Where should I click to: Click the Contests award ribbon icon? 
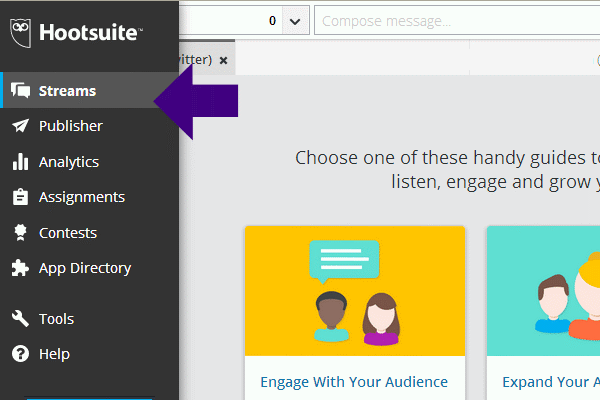pos(20,233)
